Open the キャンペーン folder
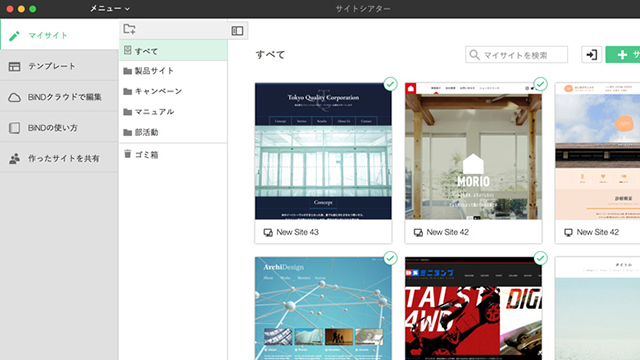This screenshot has width=640, height=360. tap(173, 91)
